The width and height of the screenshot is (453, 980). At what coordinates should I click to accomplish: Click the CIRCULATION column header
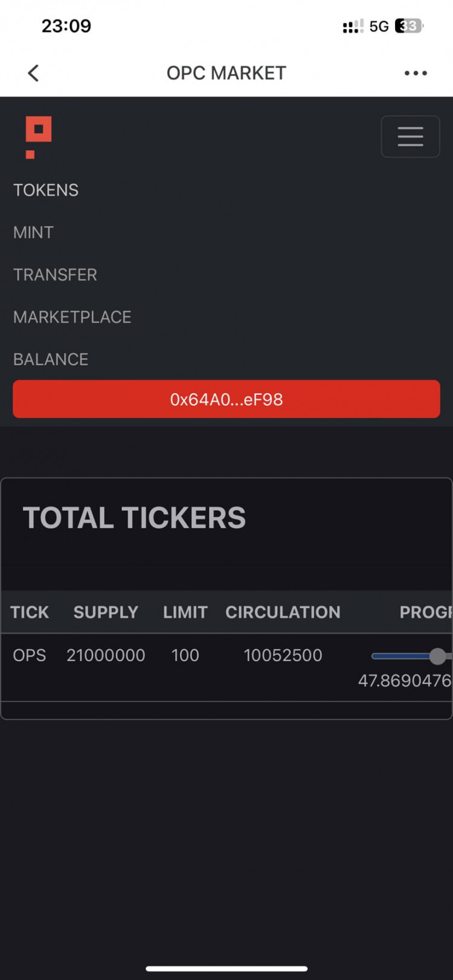point(283,612)
